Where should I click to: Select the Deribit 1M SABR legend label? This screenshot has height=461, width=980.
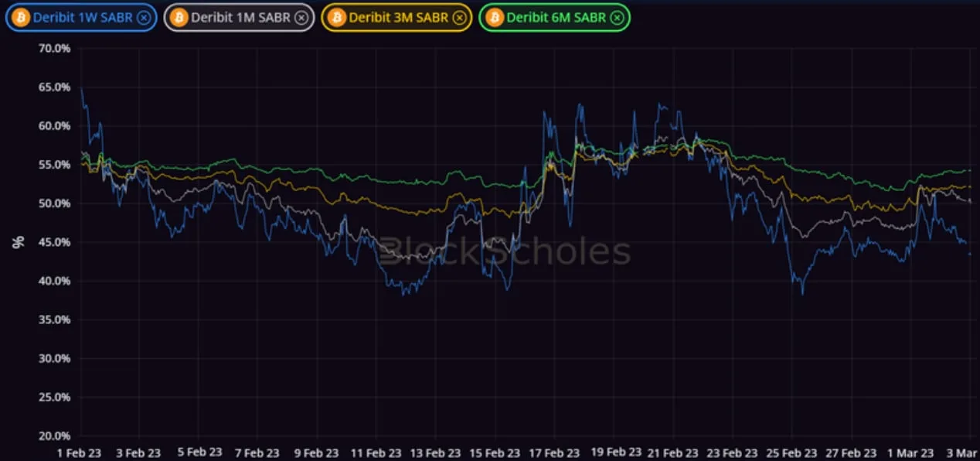[x=241, y=17]
